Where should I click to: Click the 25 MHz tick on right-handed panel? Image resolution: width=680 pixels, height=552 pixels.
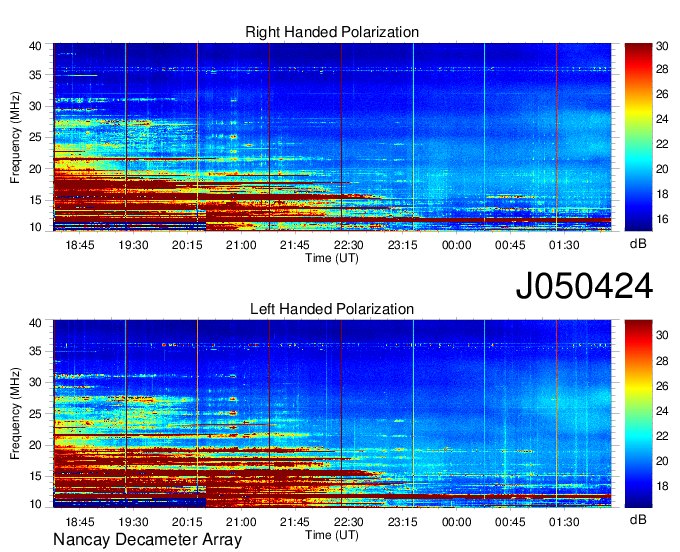(35, 137)
